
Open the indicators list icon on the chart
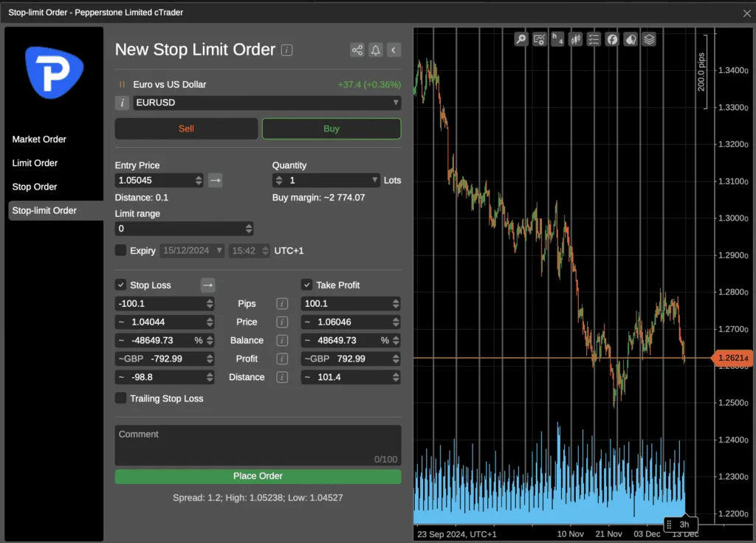594,39
